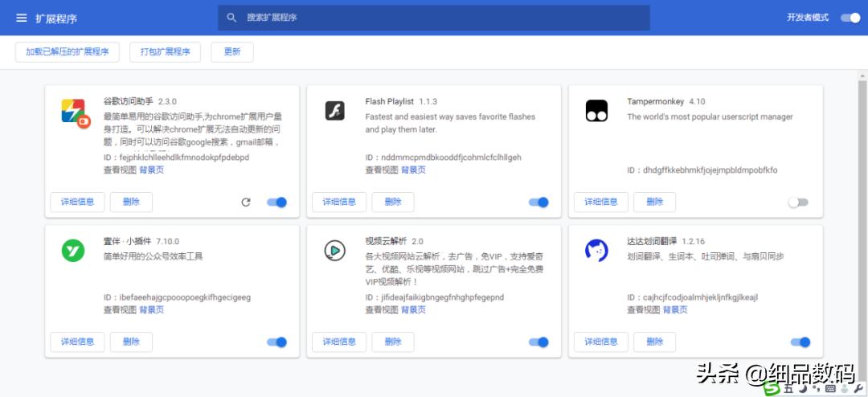Disable the 达达划词翻译 extension
The width and height of the screenshot is (868, 397).
click(x=800, y=342)
